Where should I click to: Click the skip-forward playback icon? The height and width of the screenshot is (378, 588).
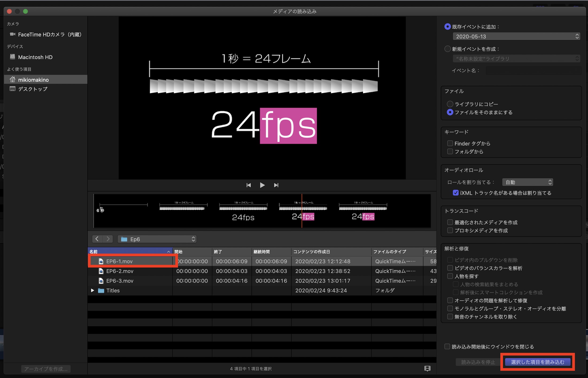[x=276, y=185]
